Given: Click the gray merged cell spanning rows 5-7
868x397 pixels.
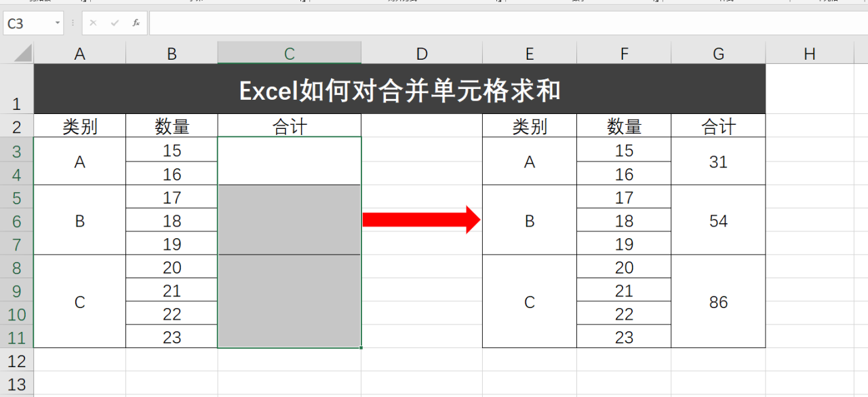Looking at the screenshot, I should 290,221.
